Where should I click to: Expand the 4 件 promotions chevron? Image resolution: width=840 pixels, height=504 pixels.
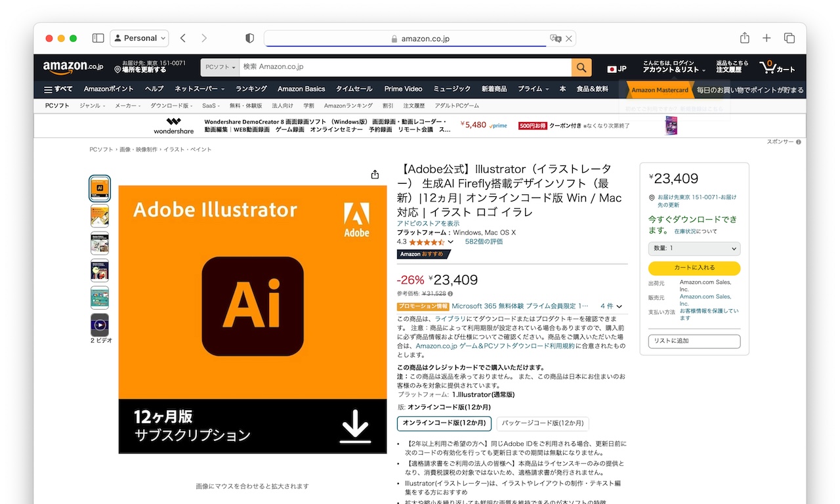click(x=619, y=306)
